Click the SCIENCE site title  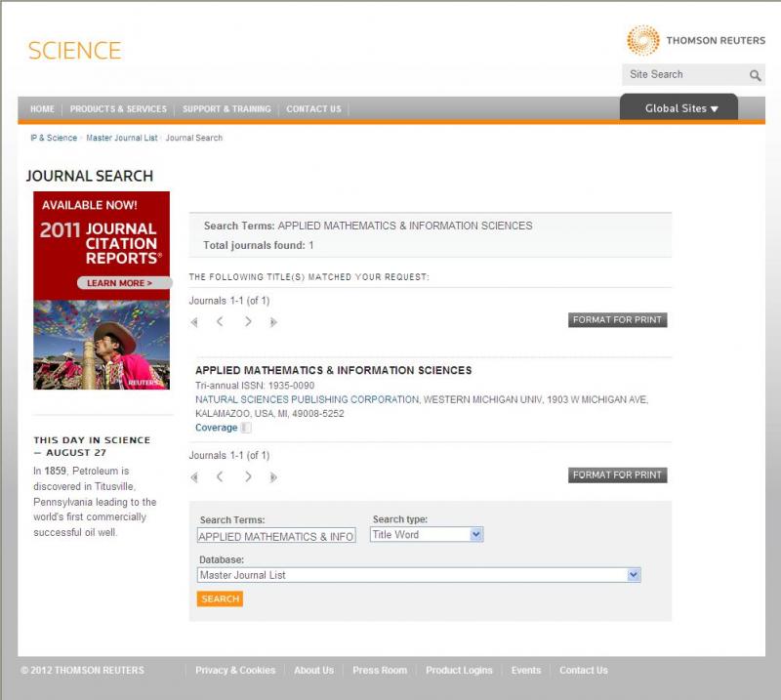[x=75, y=51]
